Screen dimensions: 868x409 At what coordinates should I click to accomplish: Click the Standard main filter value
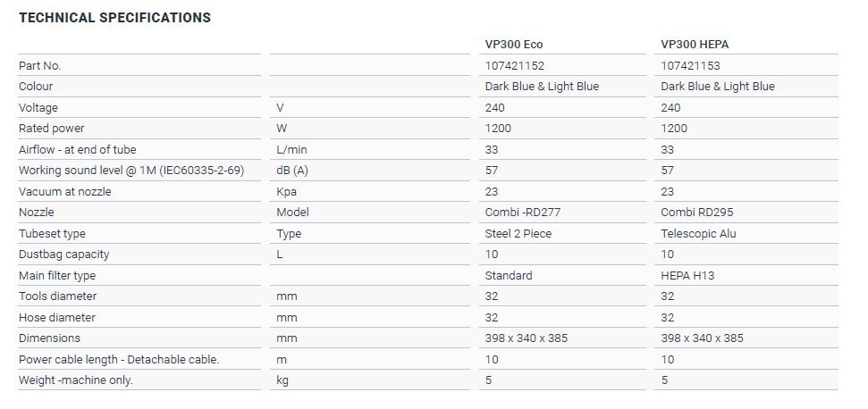coord(509,276)
